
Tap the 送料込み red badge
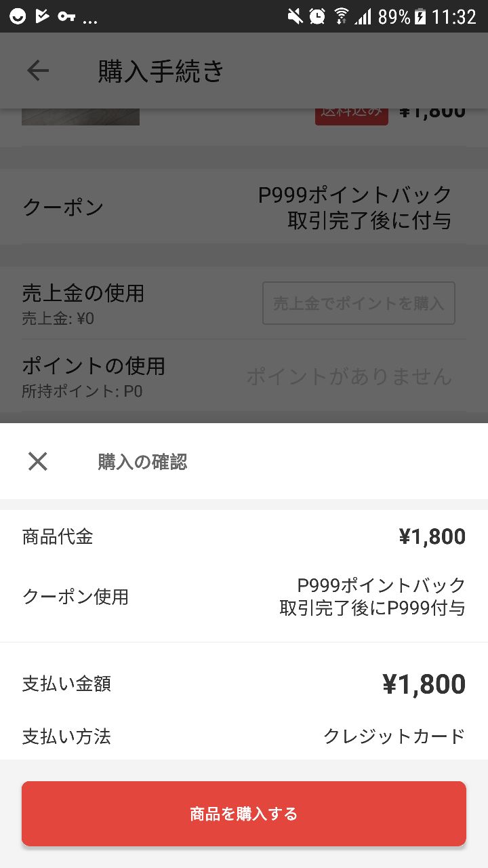click(351, 114)
